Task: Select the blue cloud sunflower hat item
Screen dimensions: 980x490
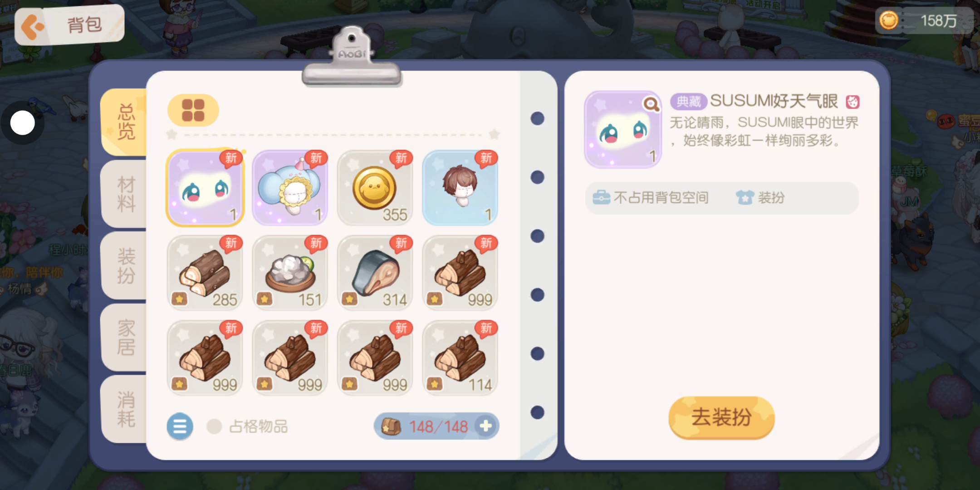Action: point(290,188)
